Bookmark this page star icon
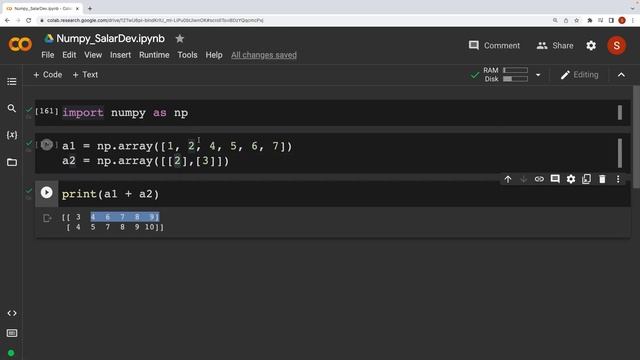This screenshot has height=360, width=640. point(576,20)
